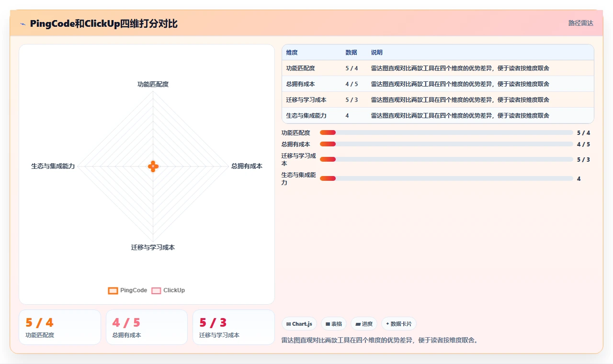Image resolution: width=613 pixels, height=364 pixels.
Task: Click the 生态与集成能力 progress bar
Action: 446,178
